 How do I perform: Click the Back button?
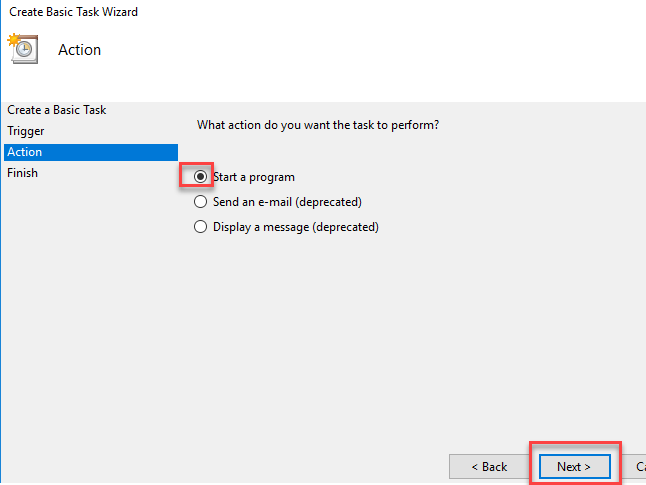point(489,466)
